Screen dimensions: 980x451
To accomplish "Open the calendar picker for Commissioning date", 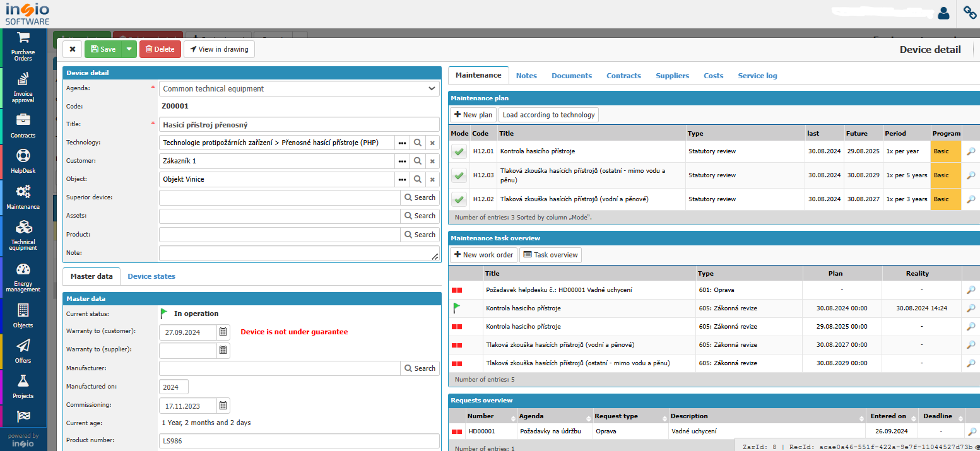I will pos(223,405).
